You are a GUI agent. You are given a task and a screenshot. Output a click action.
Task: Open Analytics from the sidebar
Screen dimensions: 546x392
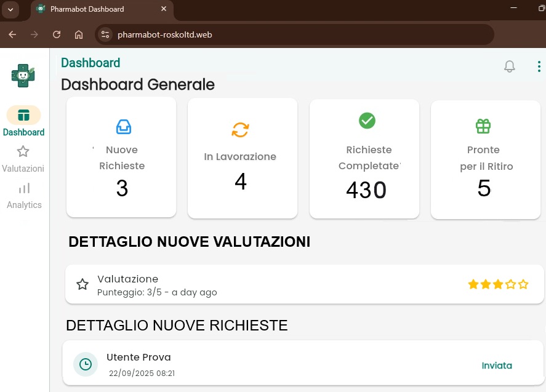[24, 197]
